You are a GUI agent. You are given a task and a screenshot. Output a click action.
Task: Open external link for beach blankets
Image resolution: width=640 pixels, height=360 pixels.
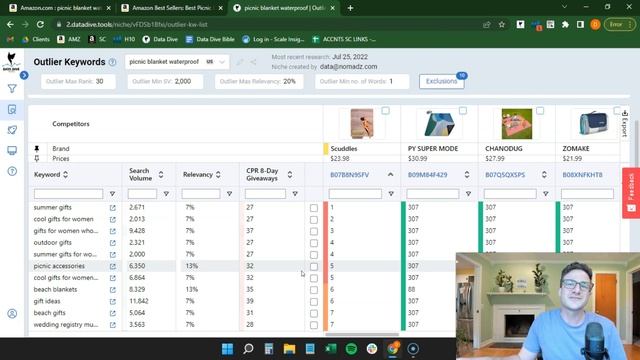[x=113, y=290]
